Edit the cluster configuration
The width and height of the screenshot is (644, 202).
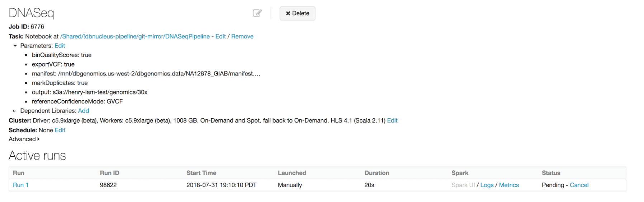point(392,120)
